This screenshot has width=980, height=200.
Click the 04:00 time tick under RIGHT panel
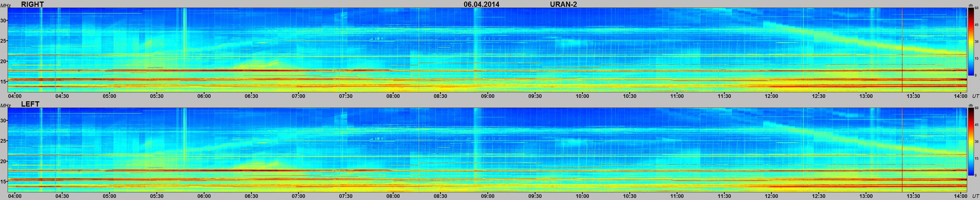[x=15, y=96]
